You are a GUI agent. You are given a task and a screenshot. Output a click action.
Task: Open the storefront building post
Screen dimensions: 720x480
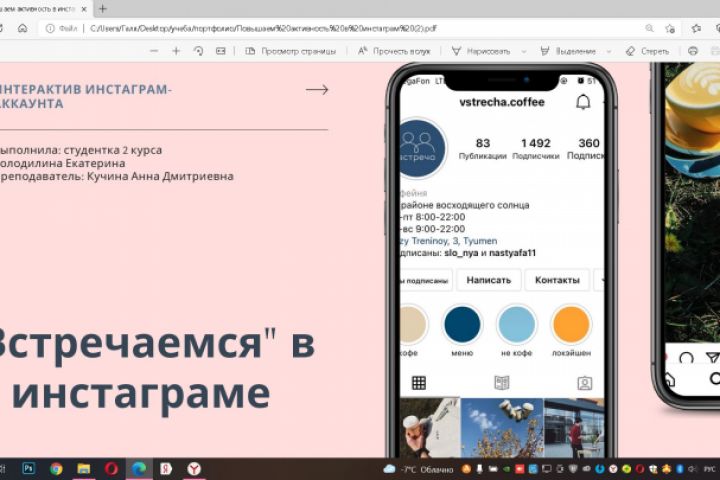(574, 428)
